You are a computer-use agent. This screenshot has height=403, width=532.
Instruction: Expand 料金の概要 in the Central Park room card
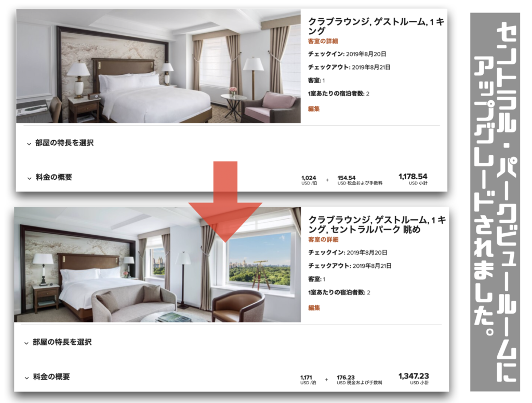click(47, 377)
